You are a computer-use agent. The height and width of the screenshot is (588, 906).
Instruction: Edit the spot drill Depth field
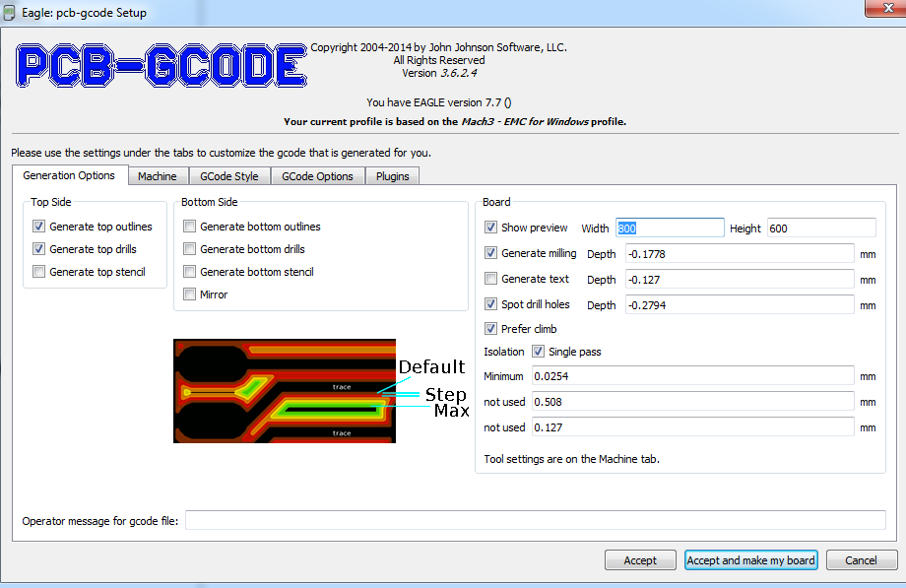pos(740,304)
